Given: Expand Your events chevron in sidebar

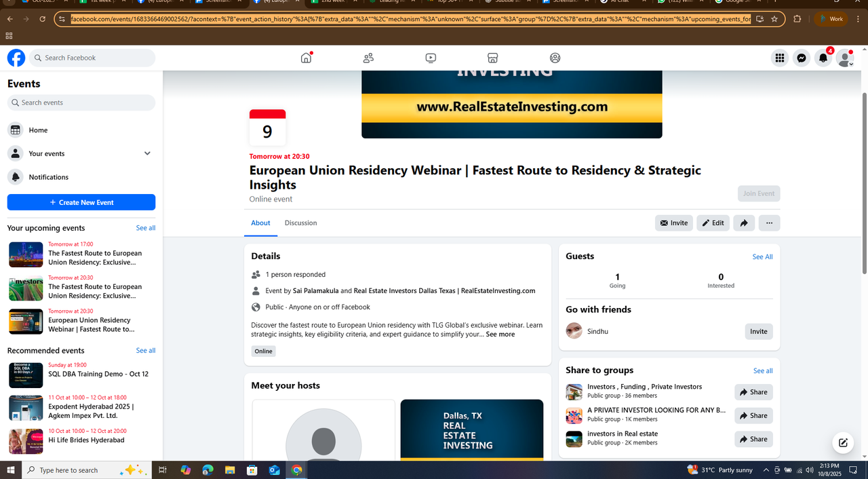Looking at the screenshot, I should tap(147, 153).
